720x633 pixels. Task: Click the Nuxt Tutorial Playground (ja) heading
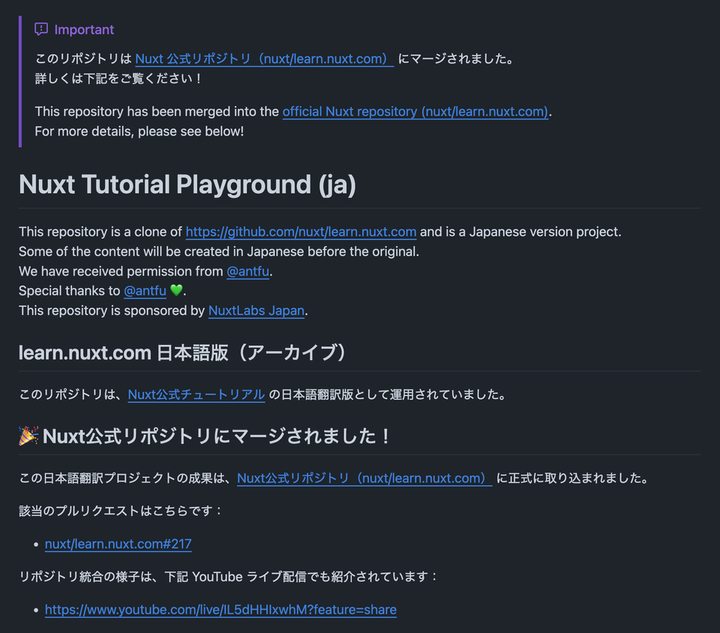(187, 184)
